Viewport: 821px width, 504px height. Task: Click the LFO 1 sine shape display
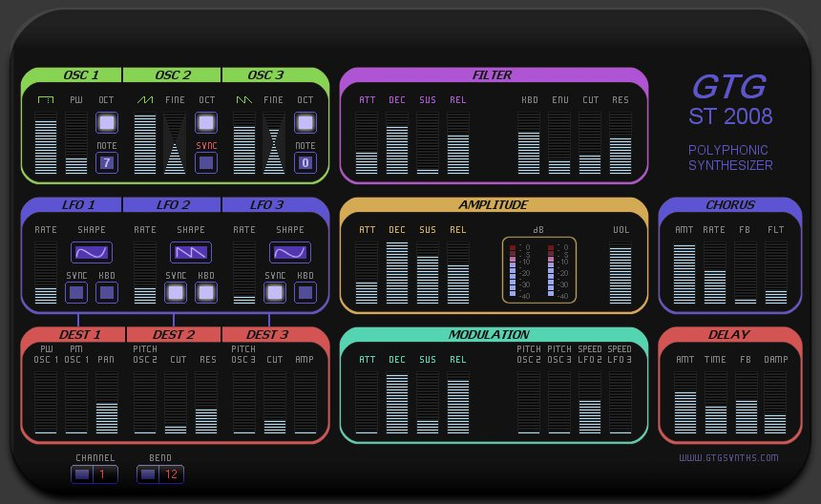coord(92,252)
